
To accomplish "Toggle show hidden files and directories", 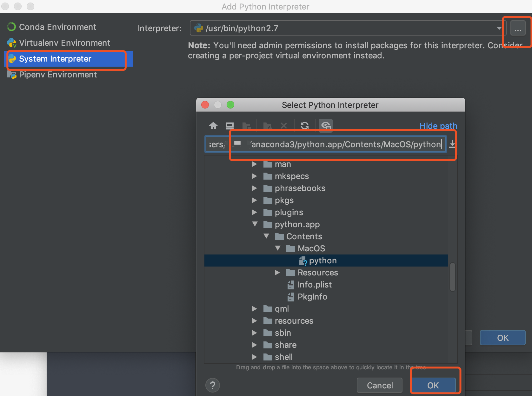I will pos(326,126).
